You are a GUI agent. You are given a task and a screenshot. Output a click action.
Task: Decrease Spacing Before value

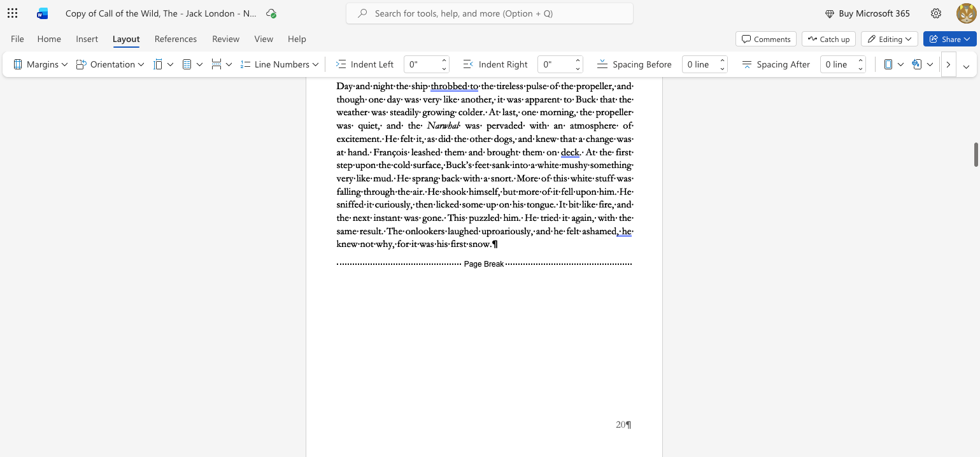pos(722,68)
